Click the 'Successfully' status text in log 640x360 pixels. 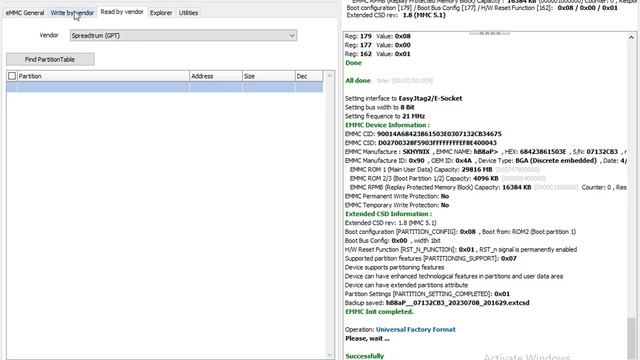(364, 356)
